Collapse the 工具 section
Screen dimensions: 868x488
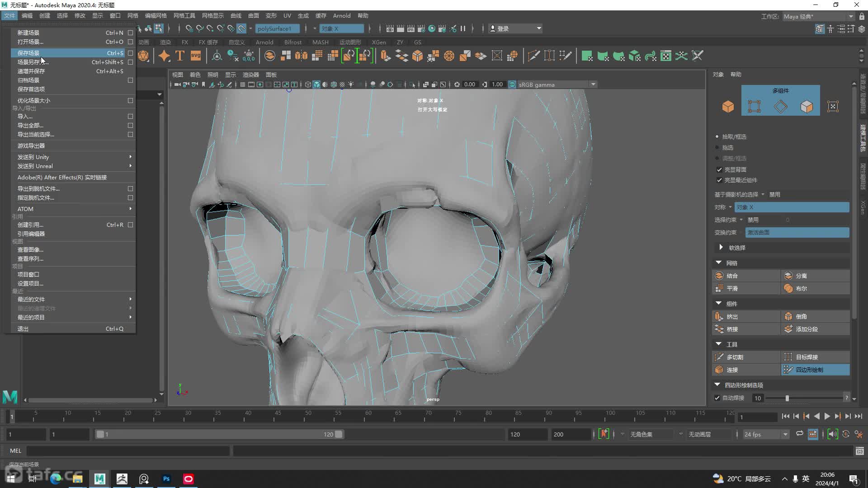(x=718, y=344)
